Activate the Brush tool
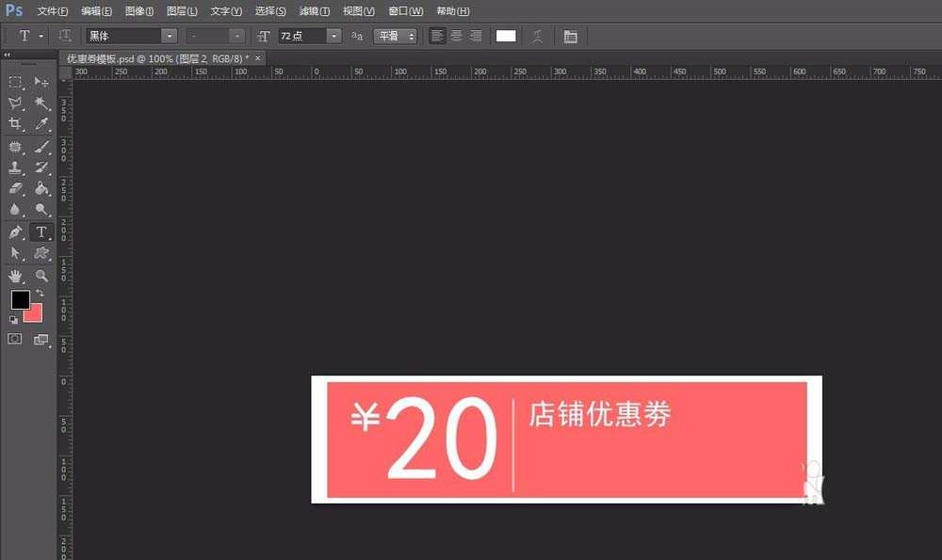 point(41,146)
